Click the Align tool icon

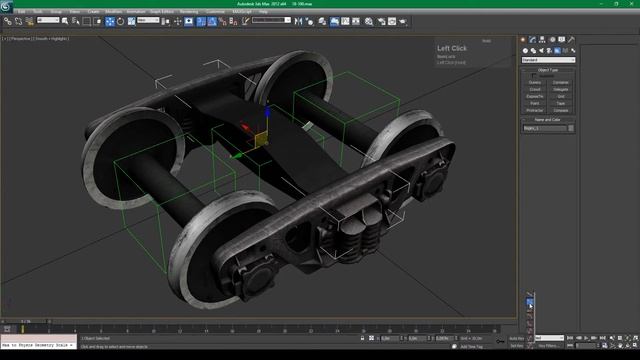pos(309,22)
